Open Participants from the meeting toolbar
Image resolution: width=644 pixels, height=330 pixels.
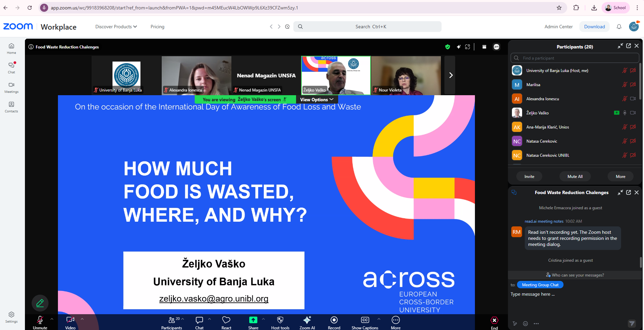click(x=171, y=322)
